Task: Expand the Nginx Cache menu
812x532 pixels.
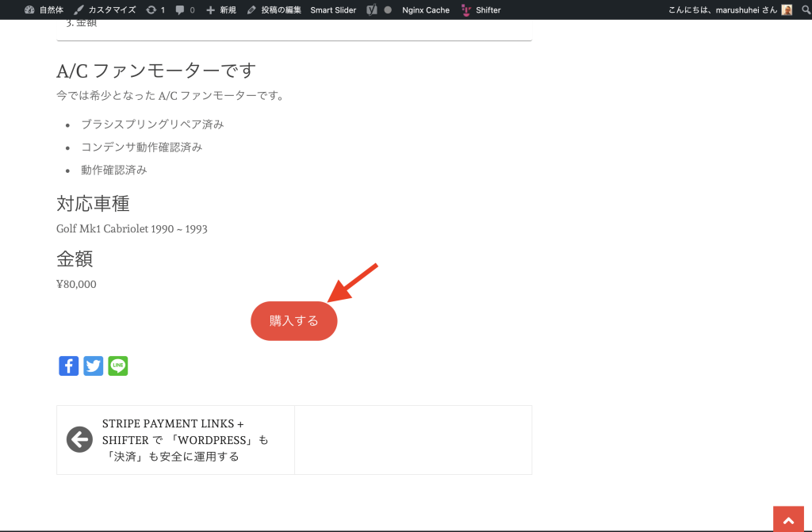Action: 425,10
